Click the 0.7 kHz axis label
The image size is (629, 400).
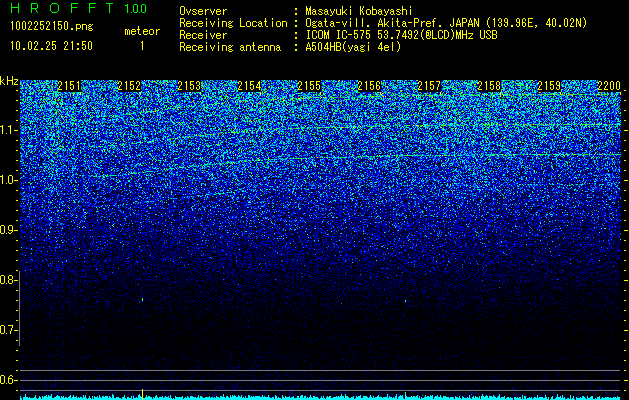pos(7,330)
